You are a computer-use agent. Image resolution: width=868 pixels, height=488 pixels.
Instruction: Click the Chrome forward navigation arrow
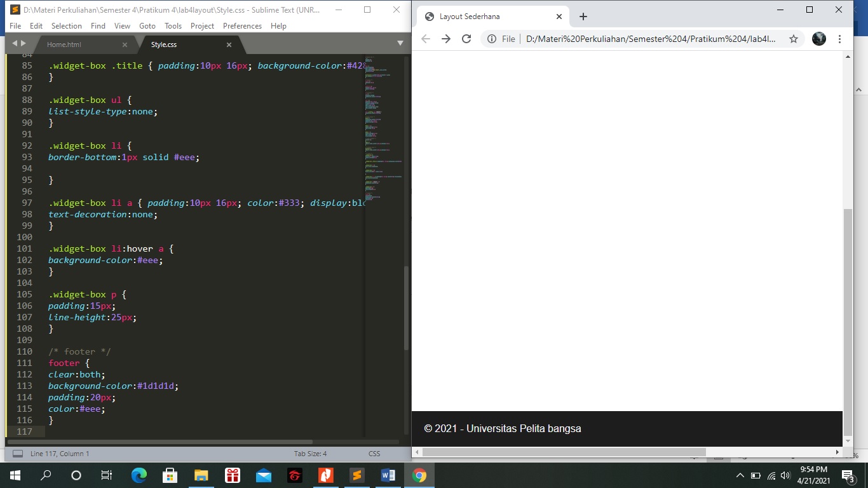click(445, 39)
